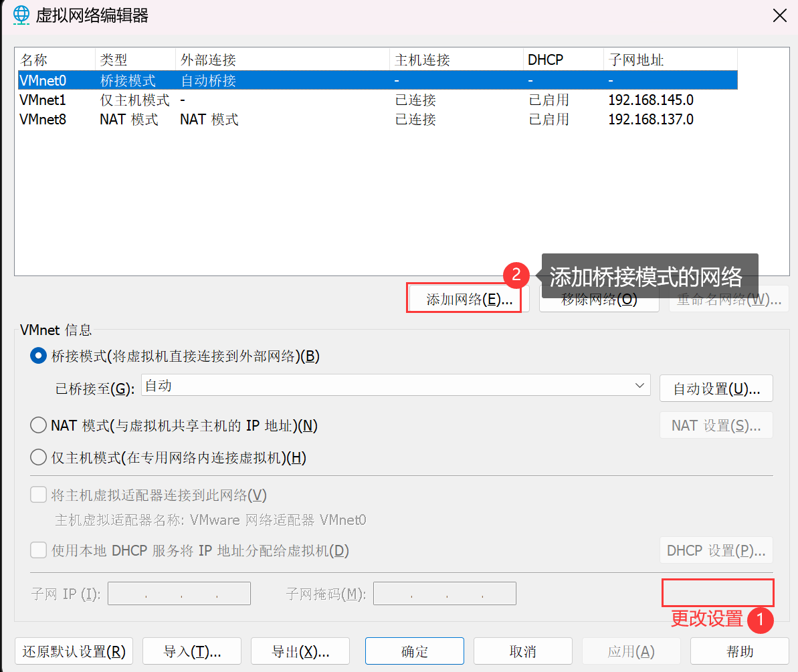Select the NAT 模式 radio button

click(38, 425)
